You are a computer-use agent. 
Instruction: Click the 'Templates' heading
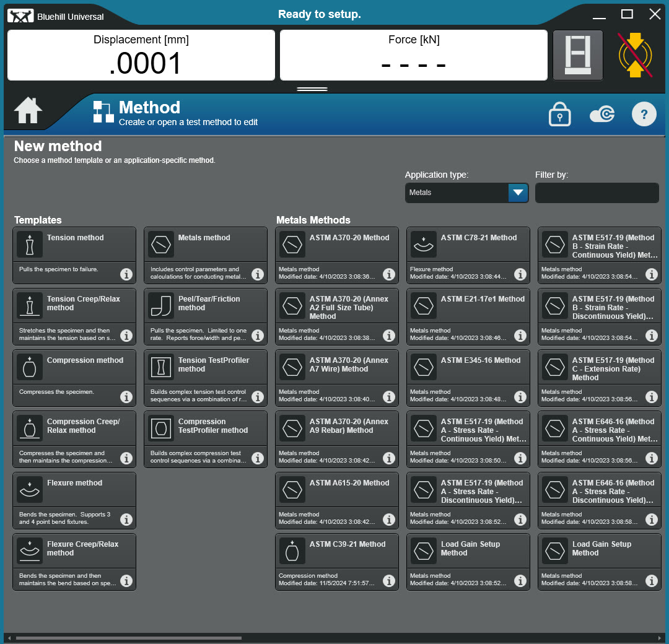pos(38,220)
